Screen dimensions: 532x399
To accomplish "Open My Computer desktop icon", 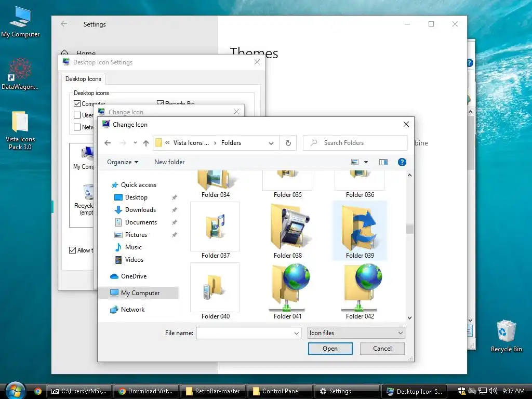I will [20, 22].
